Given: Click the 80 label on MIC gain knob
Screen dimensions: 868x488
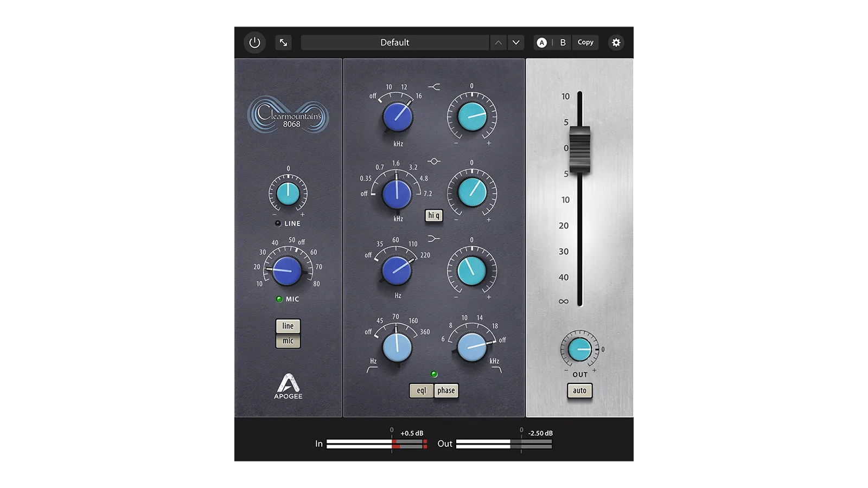Looking at the screenshot, I should click(316, 284).
